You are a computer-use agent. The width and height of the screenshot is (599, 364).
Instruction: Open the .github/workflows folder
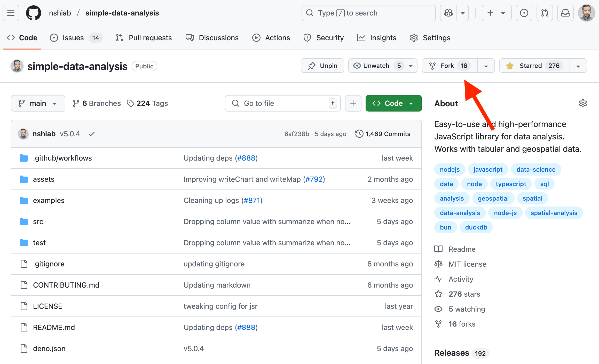62,158
